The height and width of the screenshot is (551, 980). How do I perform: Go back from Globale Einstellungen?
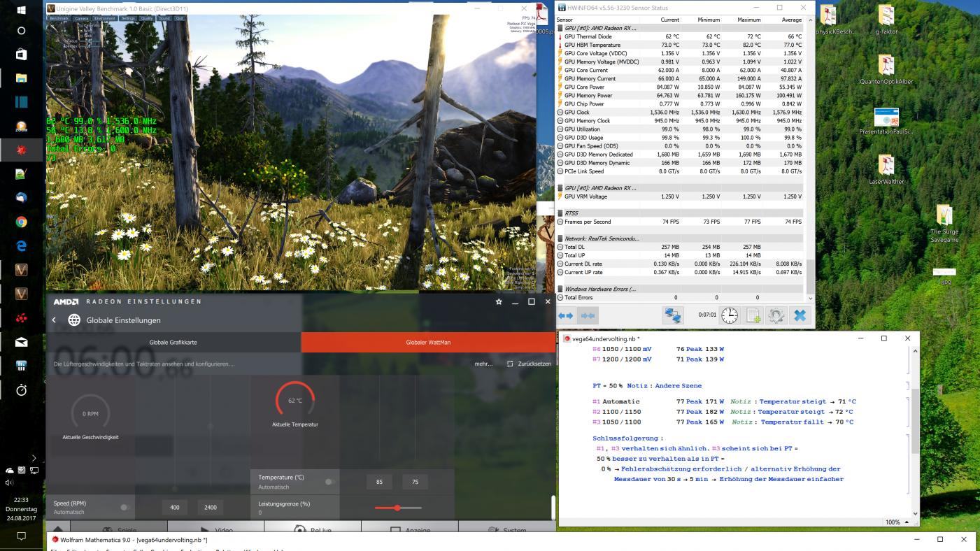point(54,320)
